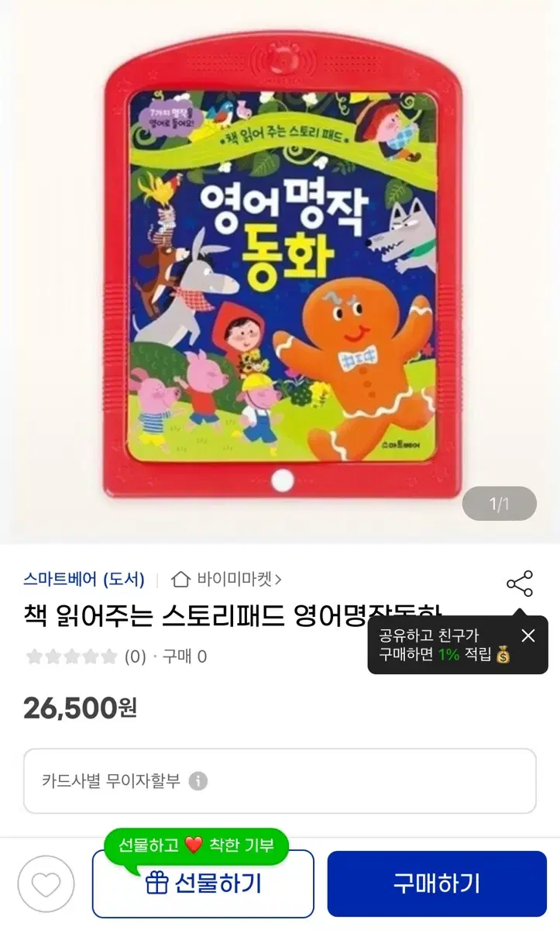Tap the 26,500원 price text

[x=81, y=707]
